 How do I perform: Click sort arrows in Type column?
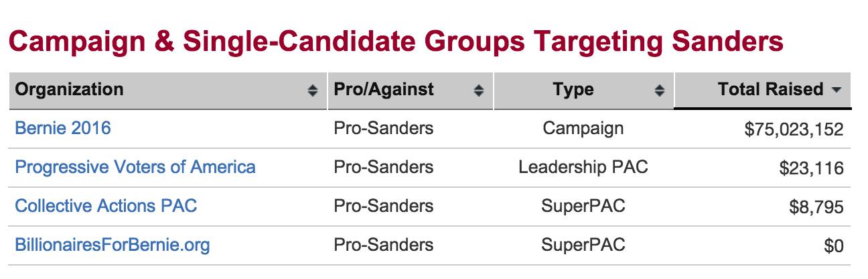point(660,91)
